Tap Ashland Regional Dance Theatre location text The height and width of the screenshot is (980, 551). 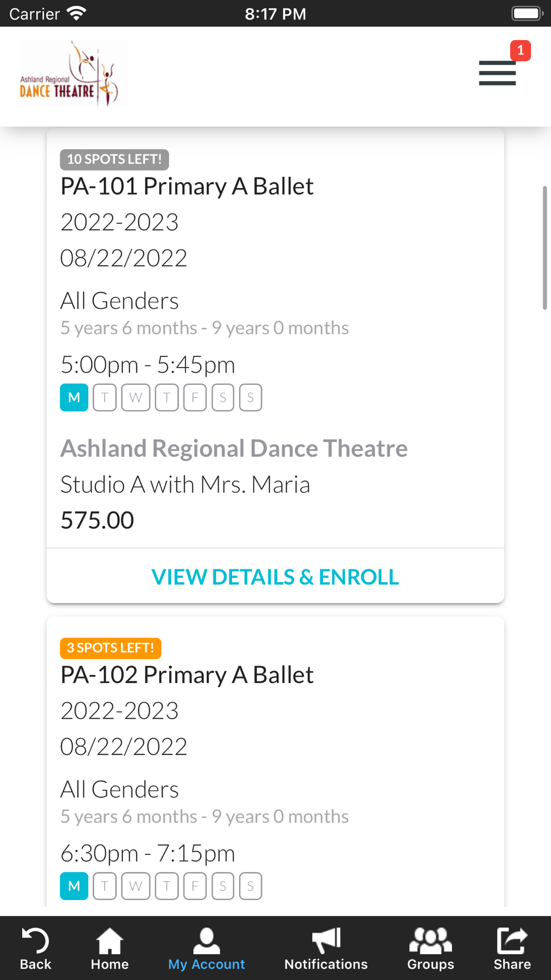[234, 448]
